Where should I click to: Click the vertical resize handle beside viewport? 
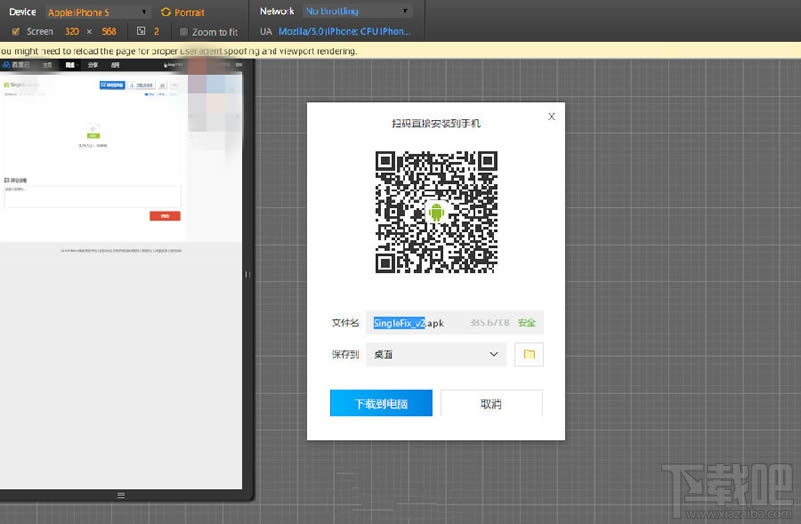tap(247, 273)
